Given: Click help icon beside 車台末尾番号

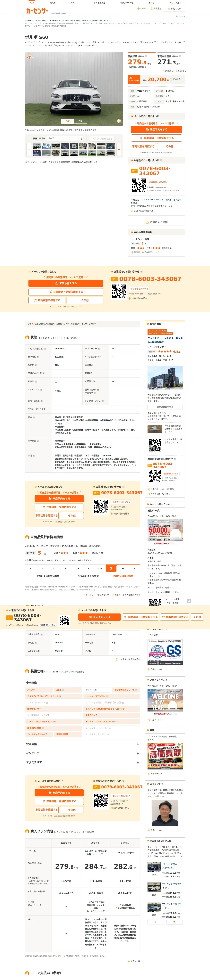Looking at the screenshot, I should point(42,635).
